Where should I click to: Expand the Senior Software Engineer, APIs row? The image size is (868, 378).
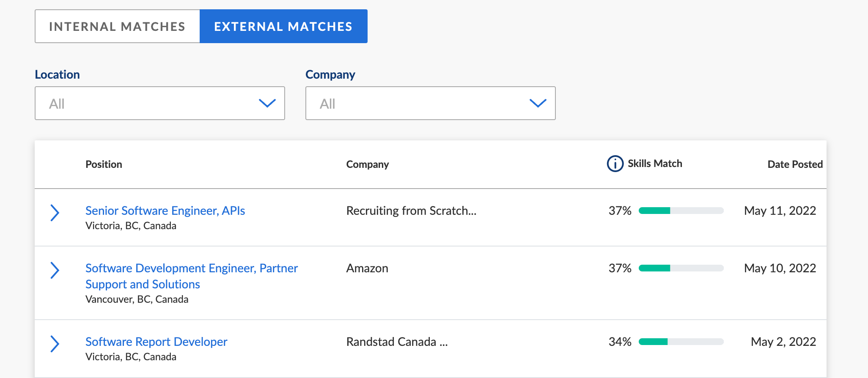(x=55, y=213)
